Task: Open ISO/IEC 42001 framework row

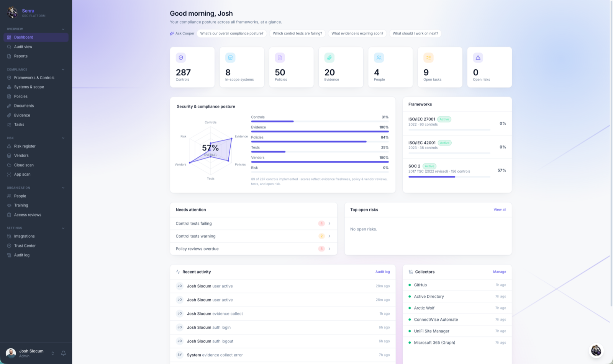Action: [x=457, y=147]
